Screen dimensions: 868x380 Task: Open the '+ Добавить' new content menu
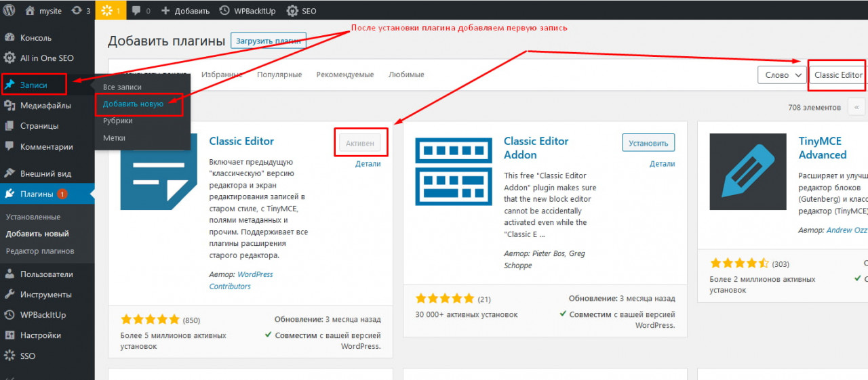click(x=184, y=11)
